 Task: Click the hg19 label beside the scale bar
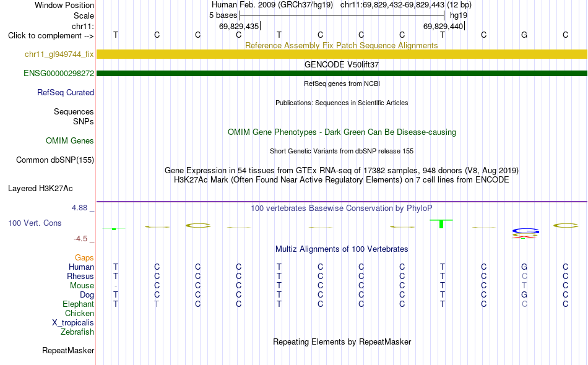(459, 15)
